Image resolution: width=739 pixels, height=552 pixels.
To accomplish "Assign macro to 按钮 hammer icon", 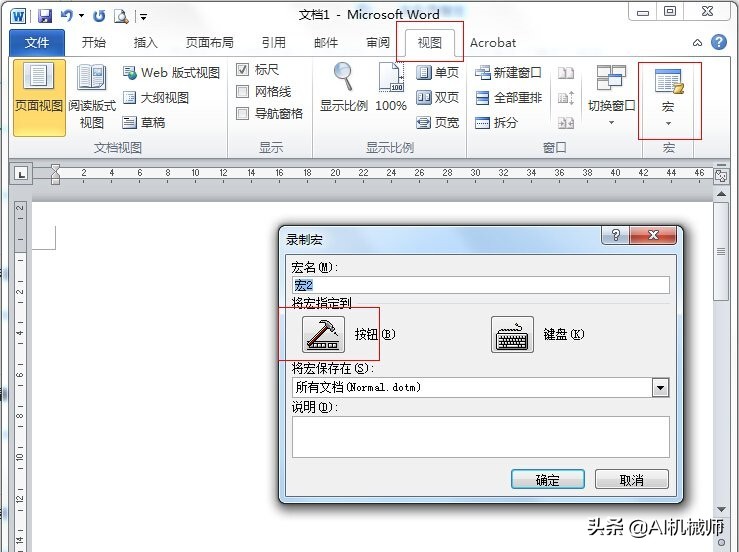I will pyautogui.click(x=323, y=334).
